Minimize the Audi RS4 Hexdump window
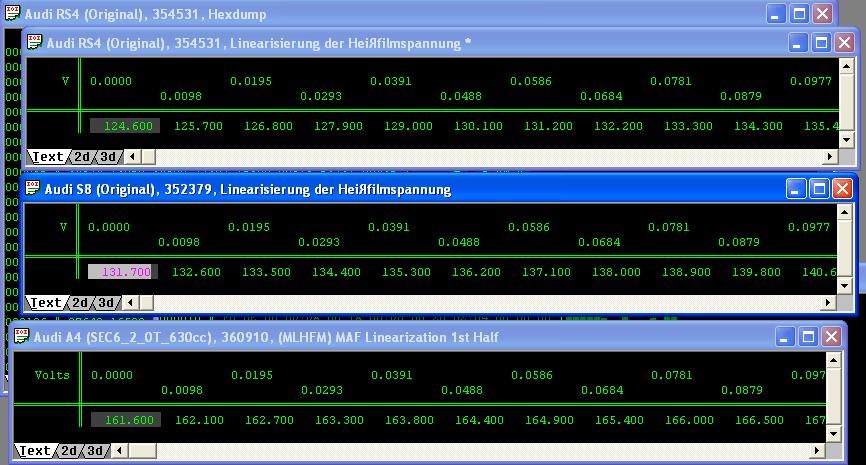Viewport: 866px width, 465px height. pos(776,14)
